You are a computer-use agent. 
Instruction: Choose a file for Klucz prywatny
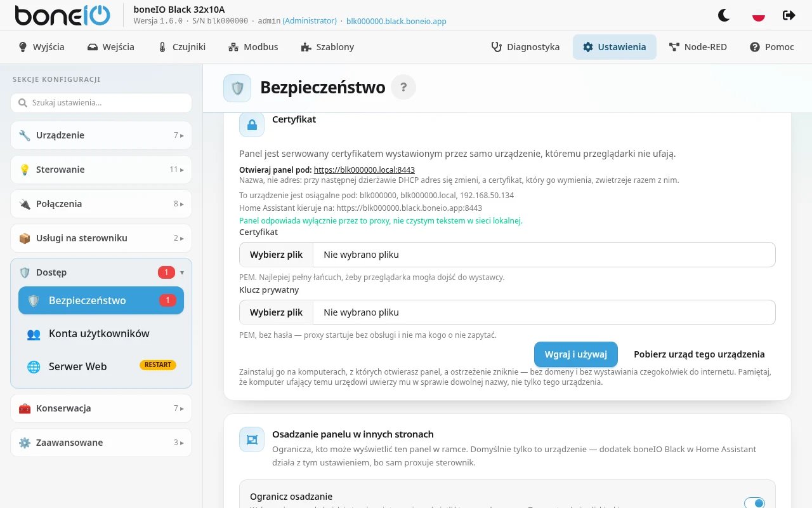coord(507,312)
